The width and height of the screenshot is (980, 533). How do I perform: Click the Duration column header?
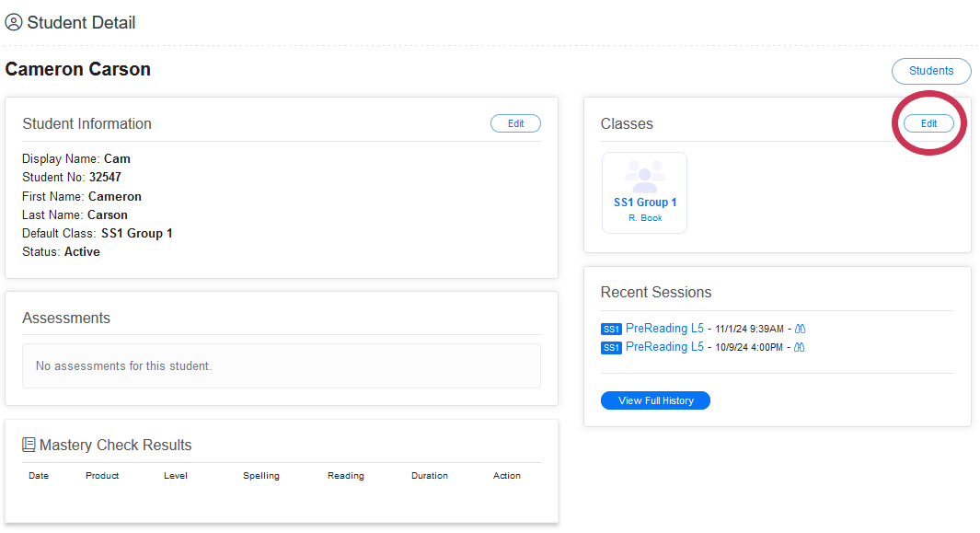point(430,476)
